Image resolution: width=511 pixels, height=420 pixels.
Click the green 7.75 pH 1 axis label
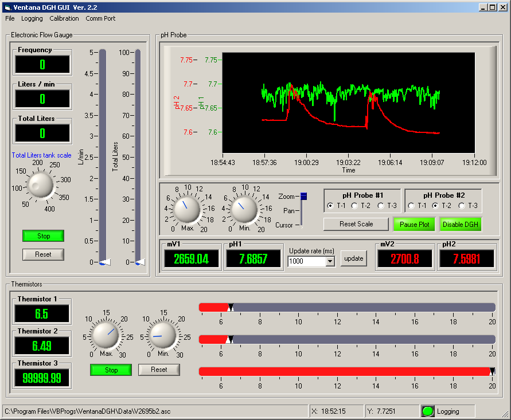point(211,60)
